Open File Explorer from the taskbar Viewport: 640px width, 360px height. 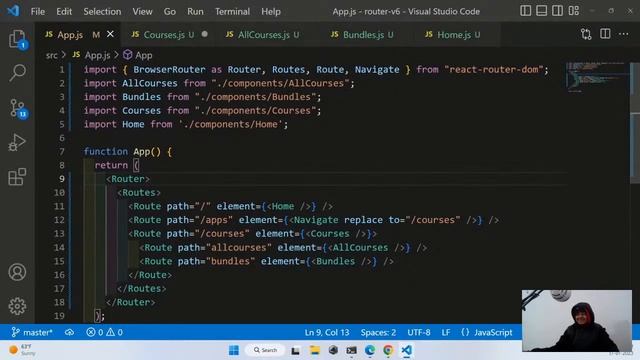(x=315, y=350)
